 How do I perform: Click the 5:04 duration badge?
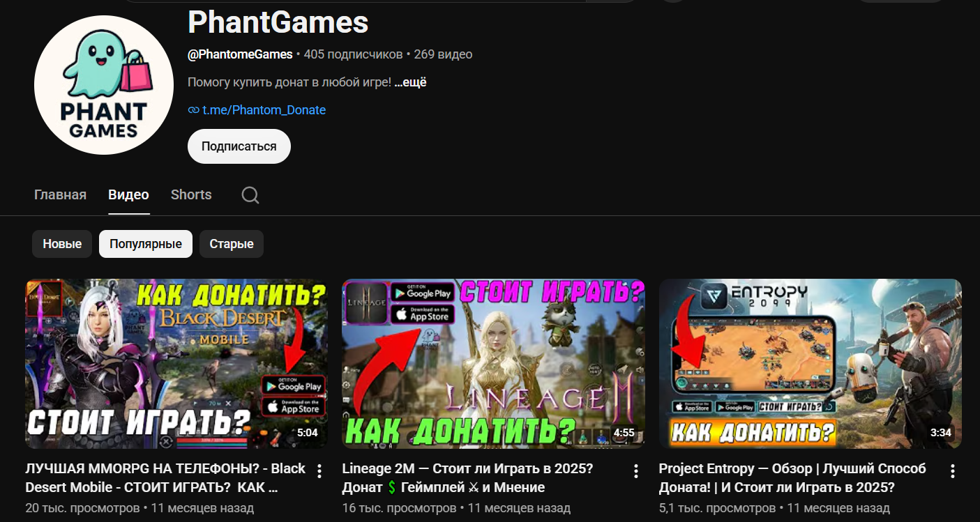click(307, 433)
